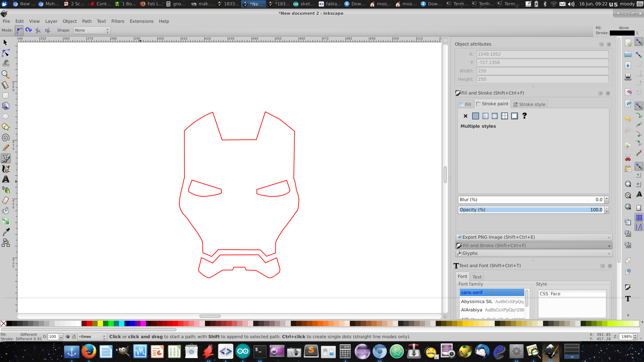Pick the Star and polygon tool
This screenshot has width=644, height=362.
pos(5,127)
